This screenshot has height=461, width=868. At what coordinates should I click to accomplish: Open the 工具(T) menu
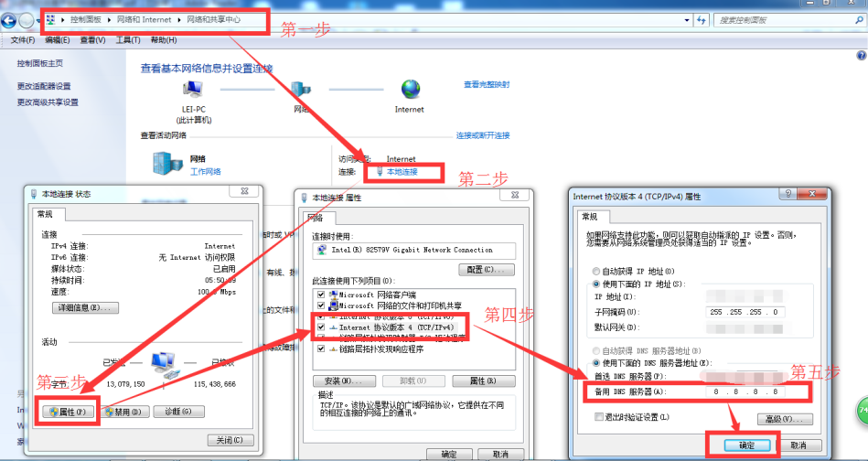pyautogui.click(x=127, y=40)
